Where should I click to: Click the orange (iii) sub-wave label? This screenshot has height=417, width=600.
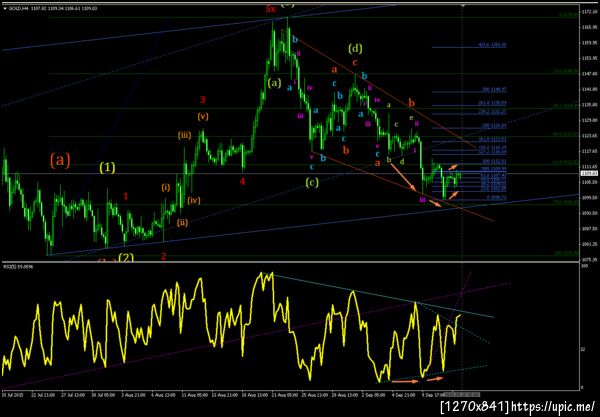(x=184, y=135)
